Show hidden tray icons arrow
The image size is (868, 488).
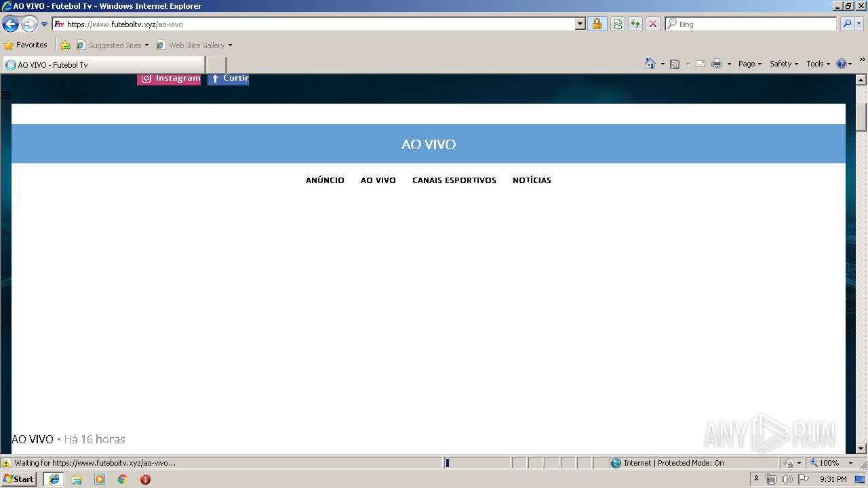[x=757, y=479]
